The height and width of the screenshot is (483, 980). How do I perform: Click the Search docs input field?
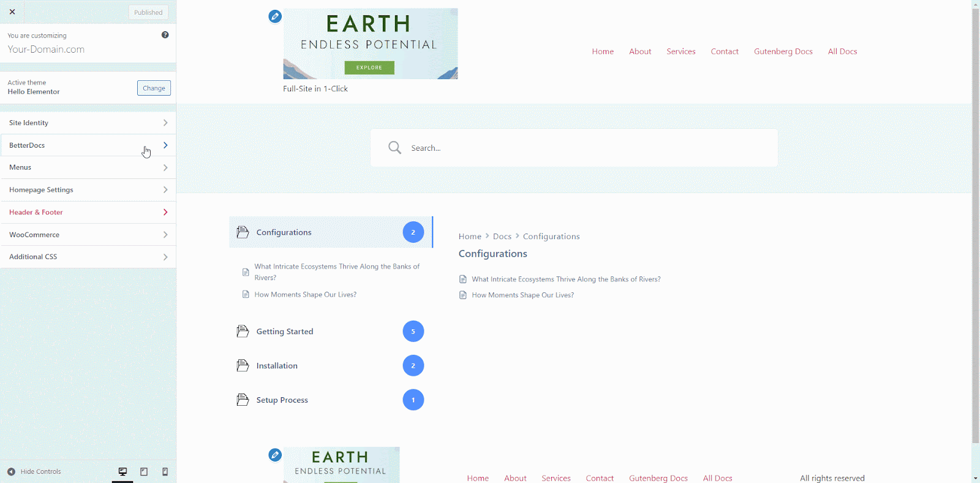[574, 148]
